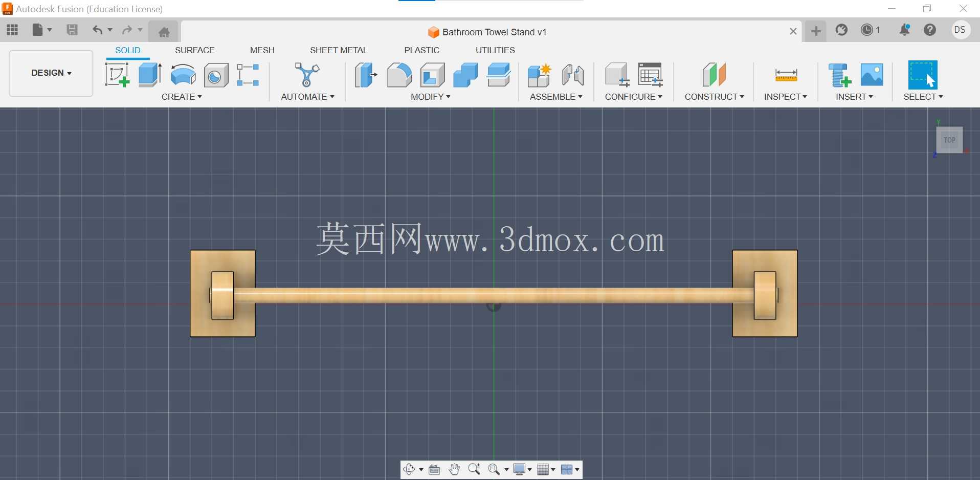Screen dimensions: 980x480
Task: Open the Change Parameters table icon
Action: click(651, 75)
